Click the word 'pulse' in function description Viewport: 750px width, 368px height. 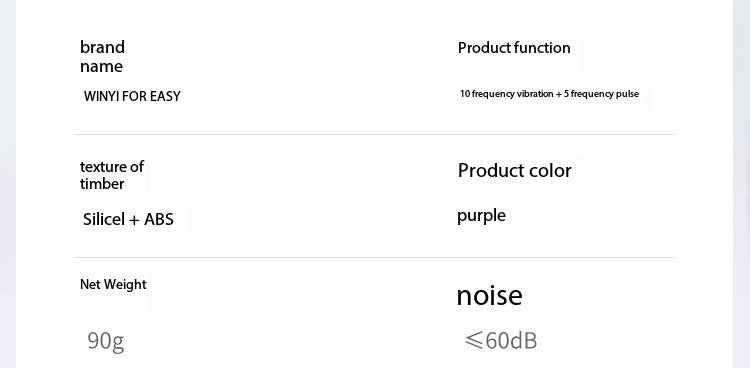[628, 94]
